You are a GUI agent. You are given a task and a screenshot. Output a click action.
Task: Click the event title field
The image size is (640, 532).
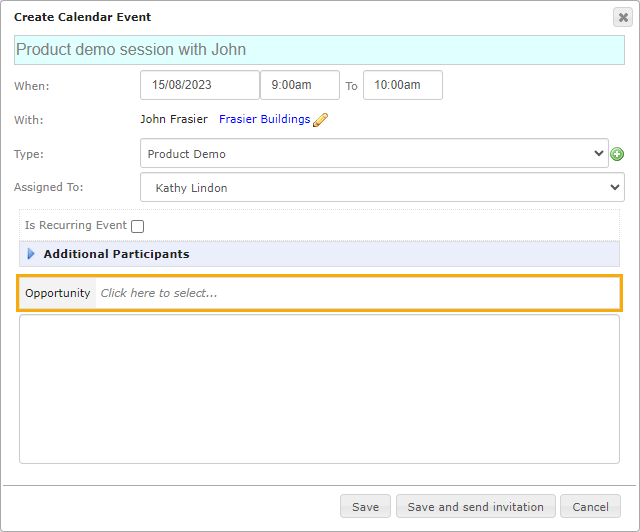tap(319, 50)
